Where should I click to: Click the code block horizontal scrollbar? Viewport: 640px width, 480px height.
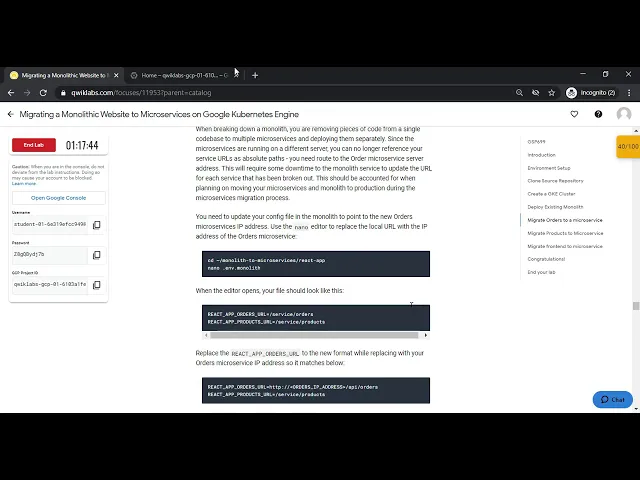coord(314,335)
